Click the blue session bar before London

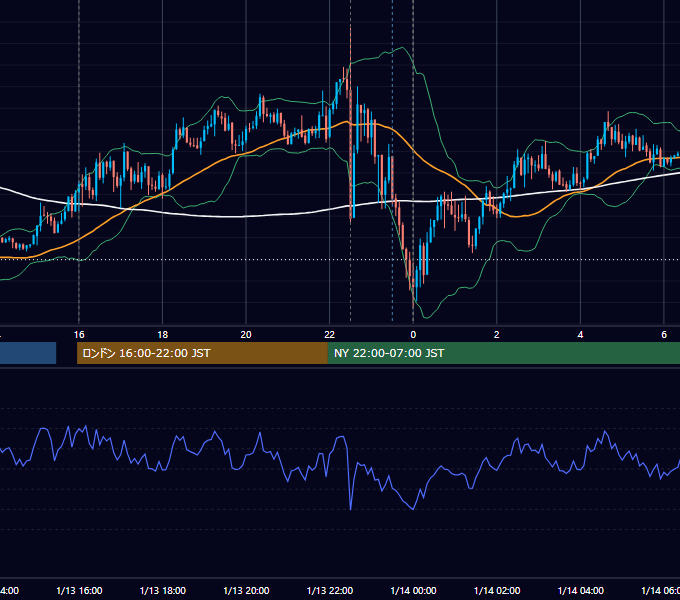point(28,353)
